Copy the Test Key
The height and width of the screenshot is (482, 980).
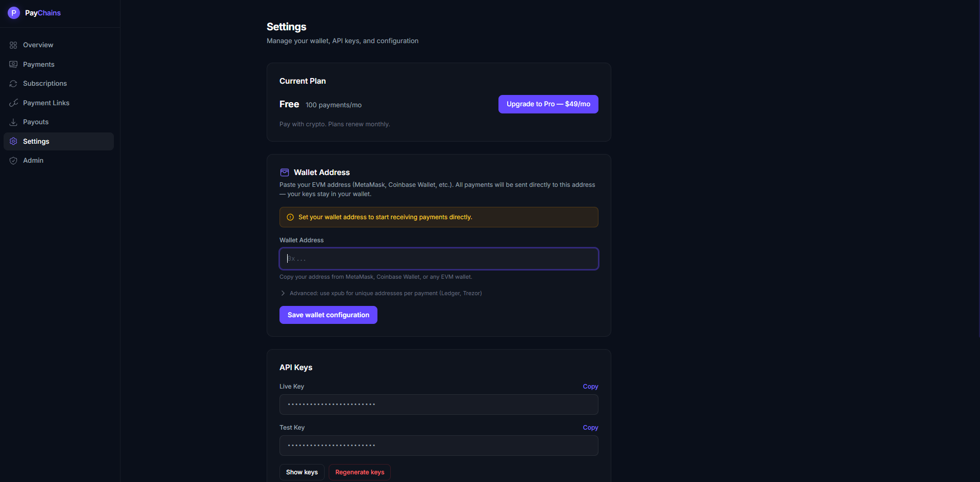[590, 427]
